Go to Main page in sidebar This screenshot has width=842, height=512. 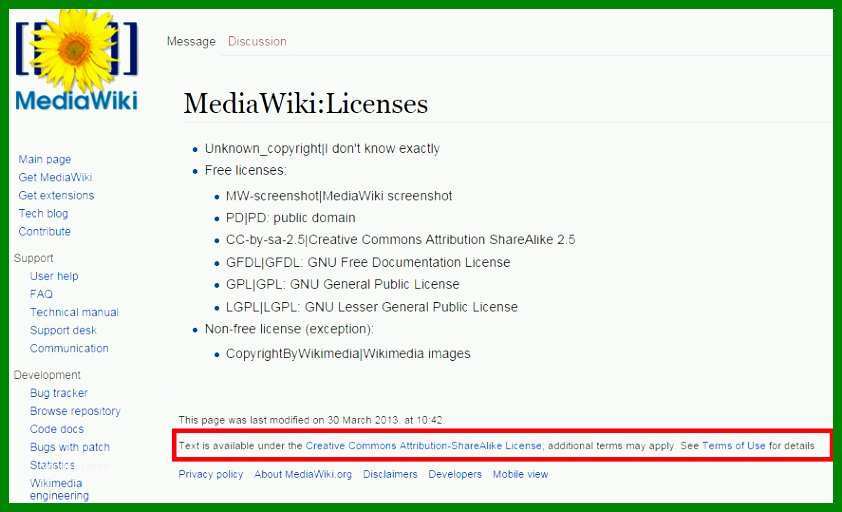point(45,160)
